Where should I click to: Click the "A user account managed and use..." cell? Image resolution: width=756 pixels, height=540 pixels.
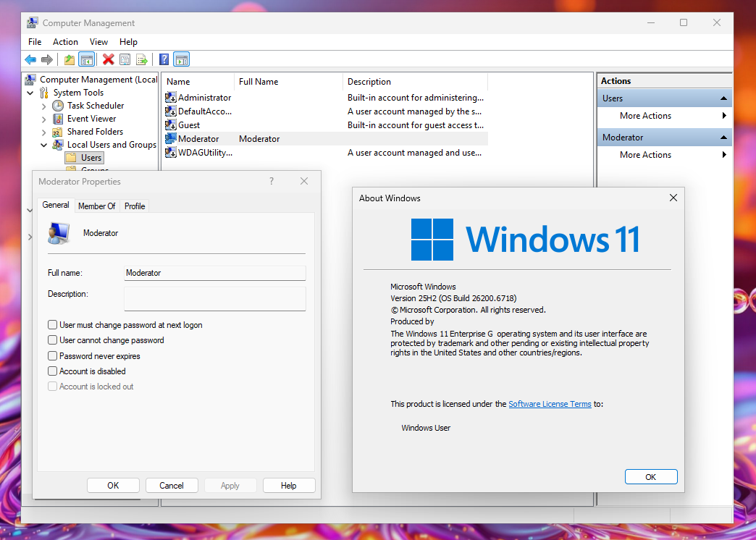click(415, 152)
